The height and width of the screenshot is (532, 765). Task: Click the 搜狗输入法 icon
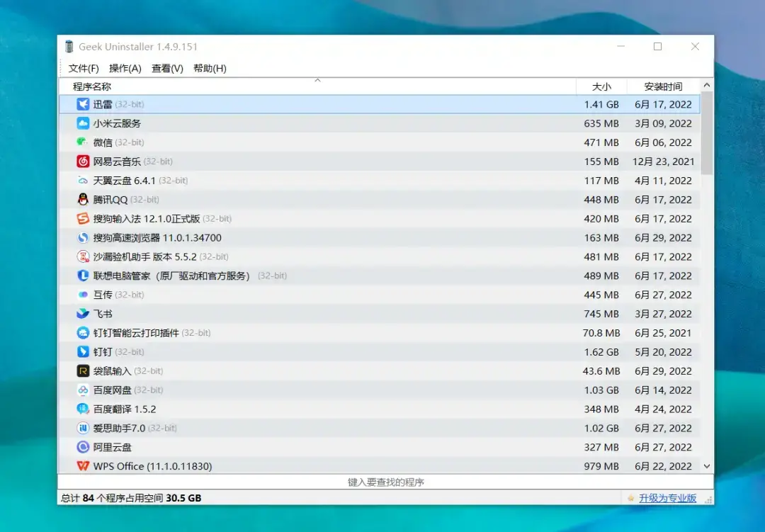point(83,219)
